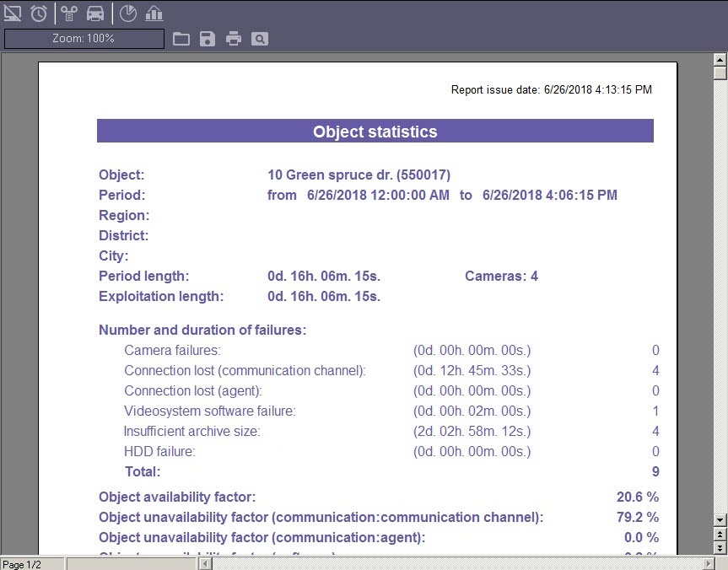
Task: Click the horizontal scrollbar track
Action: click(x=456, y=563)
